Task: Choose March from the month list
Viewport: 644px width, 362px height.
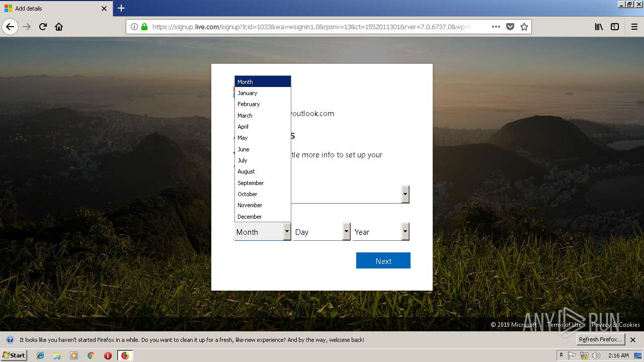Action: (x=263, y=115)
